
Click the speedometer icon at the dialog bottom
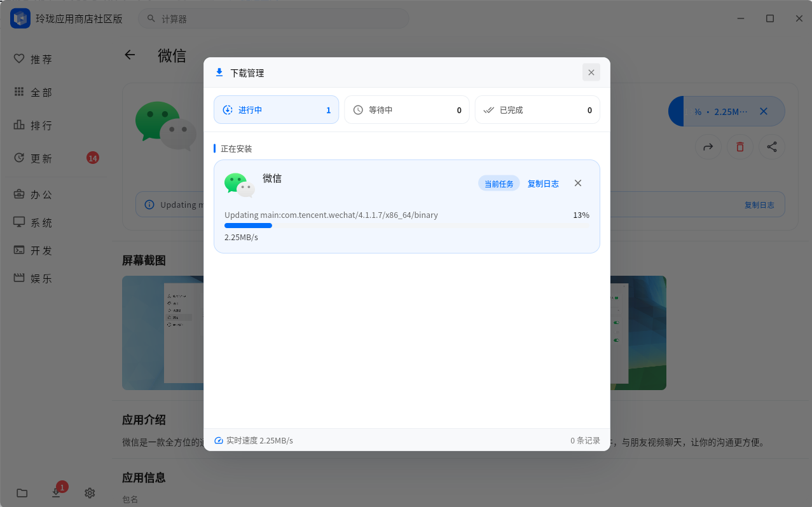[x=219, y=440]
